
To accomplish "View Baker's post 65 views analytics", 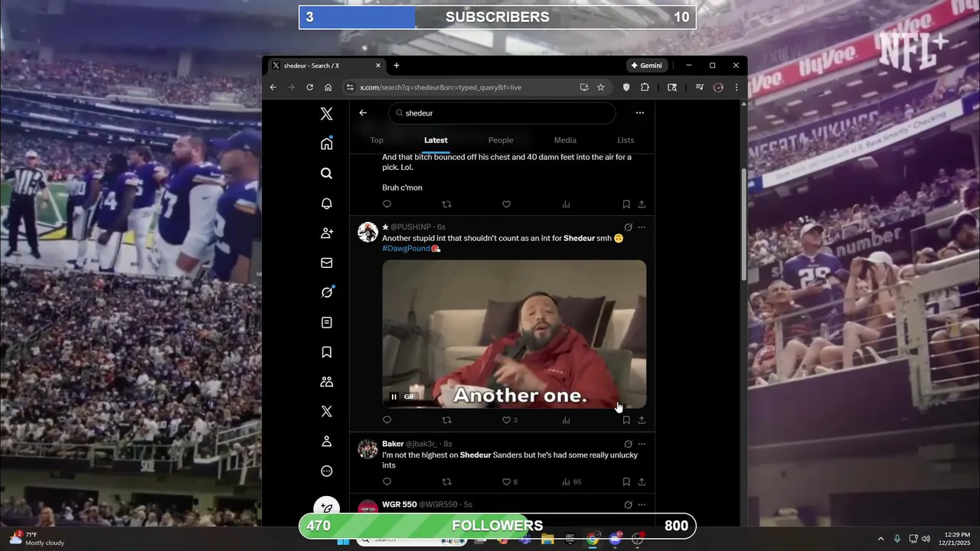I will (x=572, y=482).
